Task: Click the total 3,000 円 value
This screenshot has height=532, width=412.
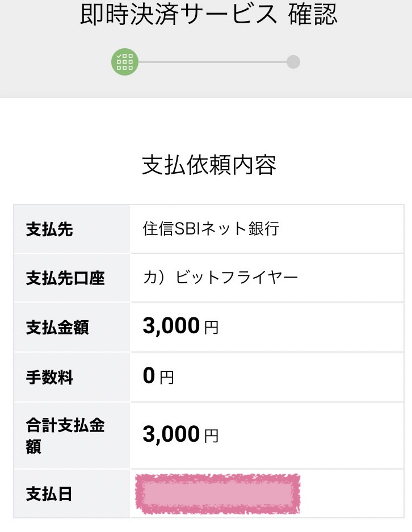Action: [180, 434]
